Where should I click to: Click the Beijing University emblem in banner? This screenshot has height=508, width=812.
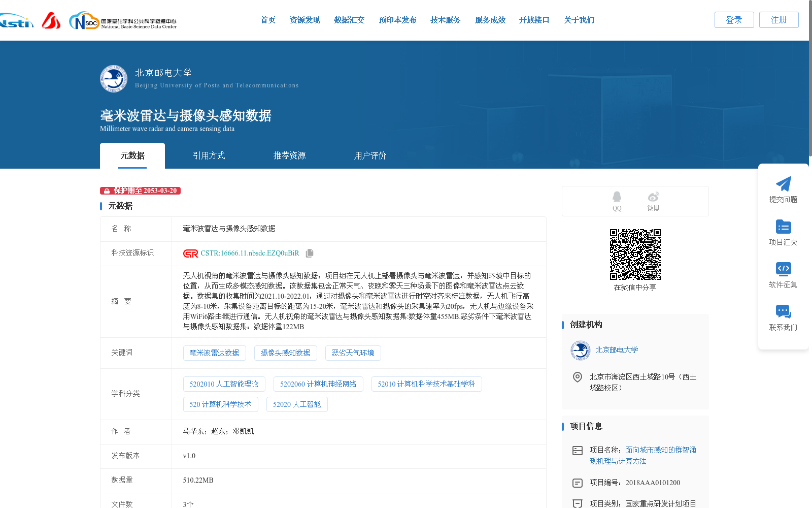114,79
